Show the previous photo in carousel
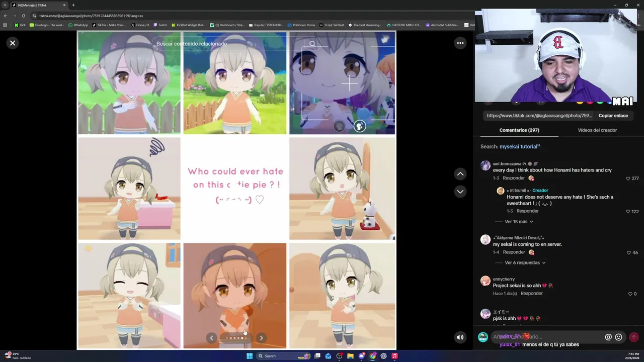The image size is (644, 362). pyautogui.click(x=211, y=338)
